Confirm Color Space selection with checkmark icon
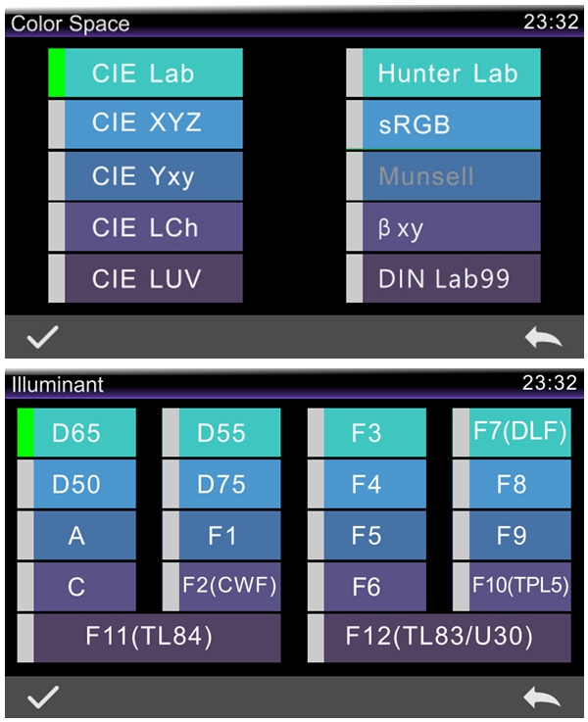Screen dimensions: 588x722 42,338
